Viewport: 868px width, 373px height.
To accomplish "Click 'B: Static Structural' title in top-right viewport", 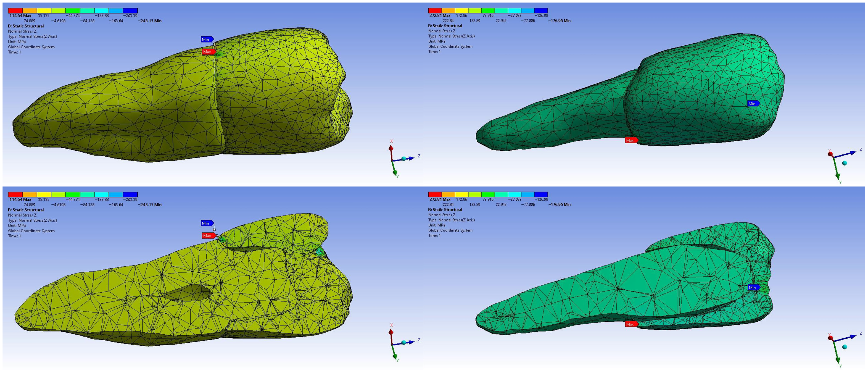I will (x=445, y=26).
